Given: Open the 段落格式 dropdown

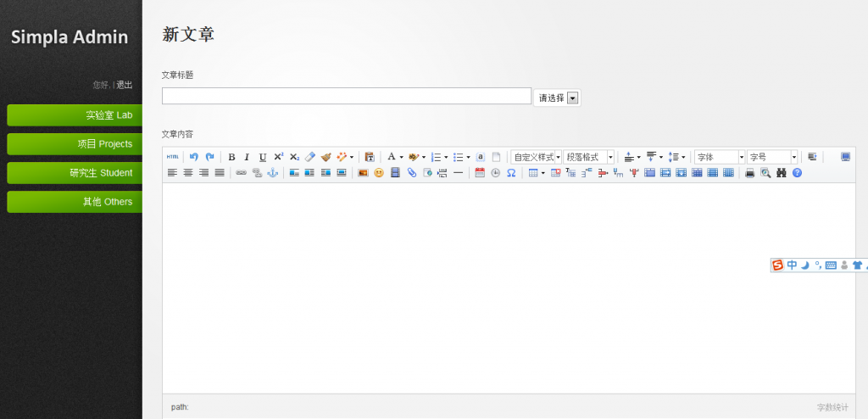Looking at the screenshot, I should [x=588, y=158].
